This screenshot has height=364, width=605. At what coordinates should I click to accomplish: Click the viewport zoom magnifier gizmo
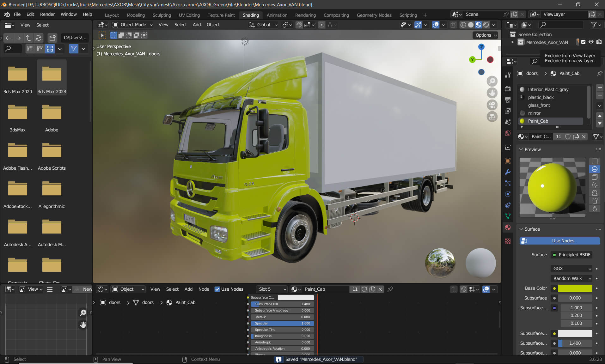pos(492,81)
